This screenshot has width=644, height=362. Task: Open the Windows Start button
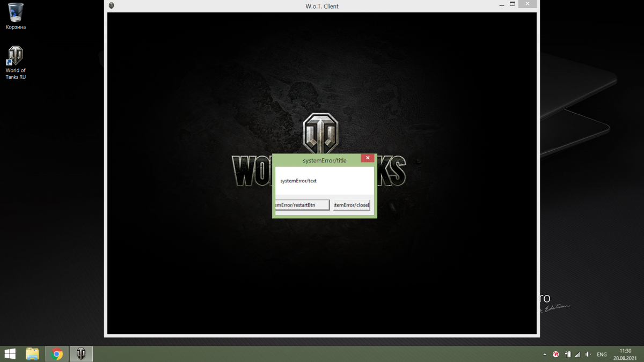pos(10,354)
